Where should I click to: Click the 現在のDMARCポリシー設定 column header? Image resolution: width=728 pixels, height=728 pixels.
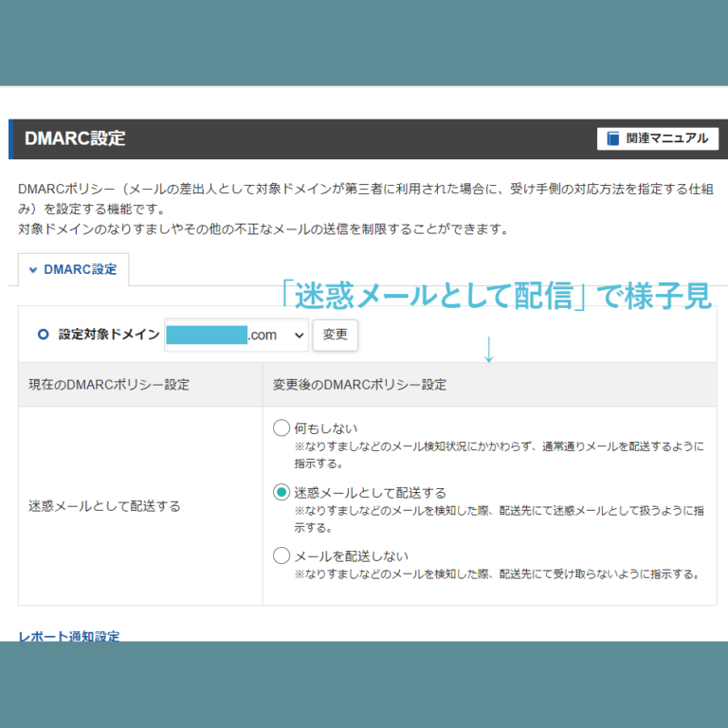click(x=109, y=385)
